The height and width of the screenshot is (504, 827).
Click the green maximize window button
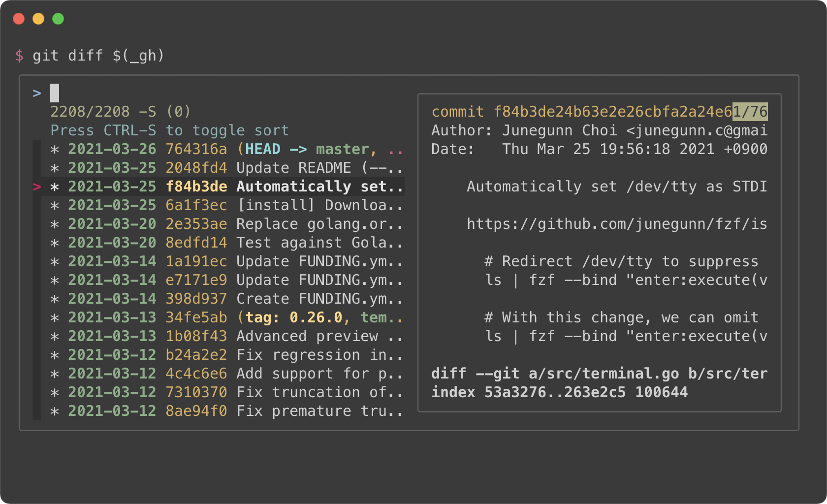pyautogui.click(x=58, y=19)
